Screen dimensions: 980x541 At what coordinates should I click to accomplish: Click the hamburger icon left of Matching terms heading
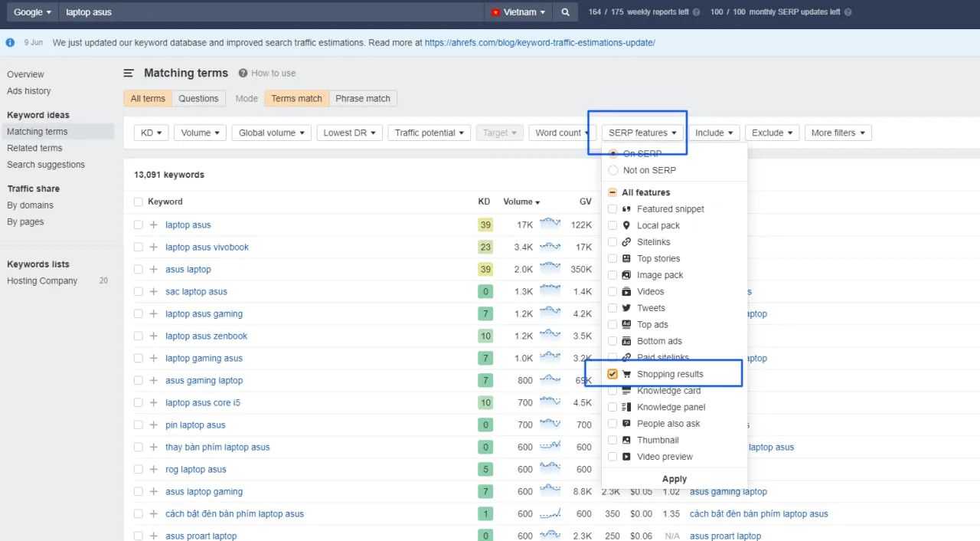pyautogui.click(x=127, y=72)
